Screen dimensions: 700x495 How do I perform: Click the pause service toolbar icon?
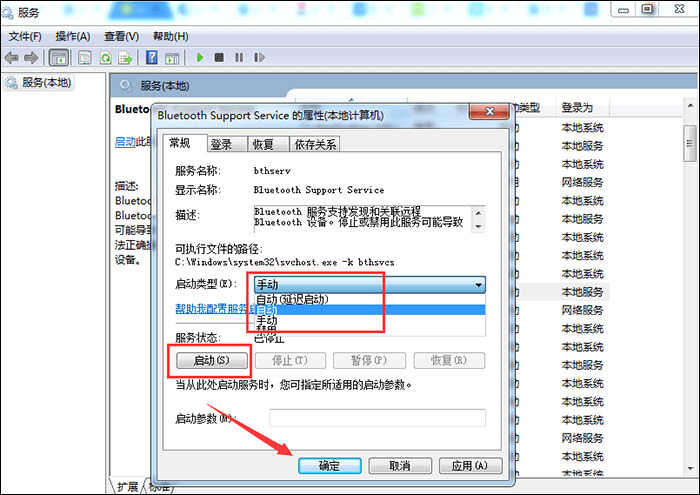(x=239, y=57)
